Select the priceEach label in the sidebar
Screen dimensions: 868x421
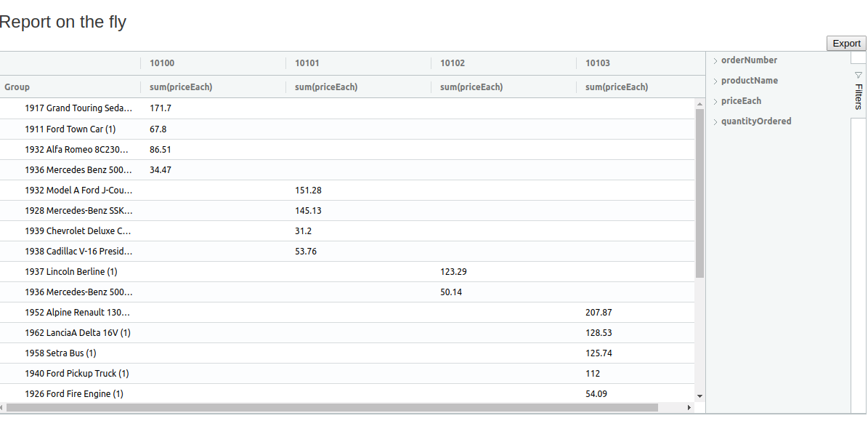[x=741, y=101]
